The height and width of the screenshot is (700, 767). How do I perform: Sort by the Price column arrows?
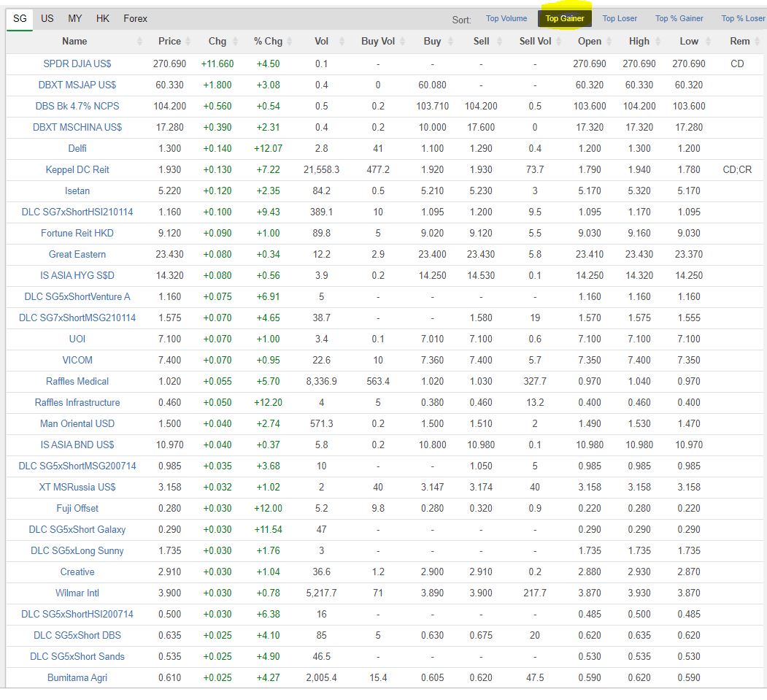[188, 42]
